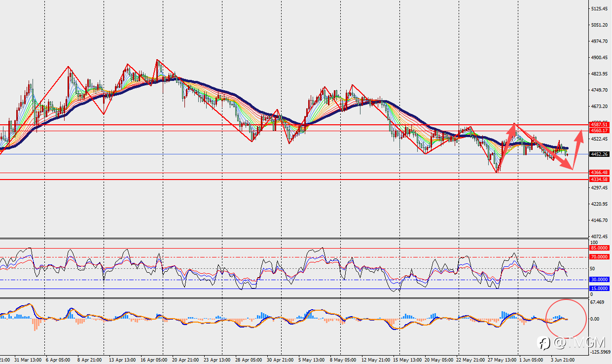Click the -125.5969 MACD scale label
The image size is (612, 364).
600,352
